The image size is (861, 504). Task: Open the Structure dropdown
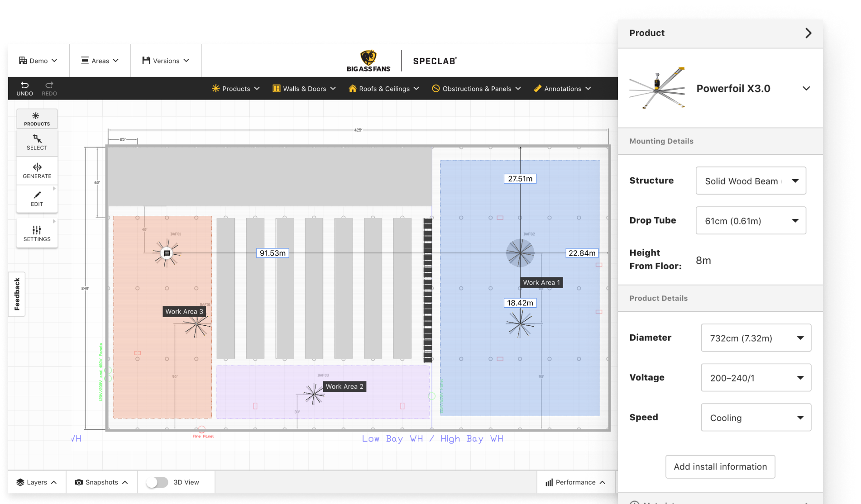point(751,181)
